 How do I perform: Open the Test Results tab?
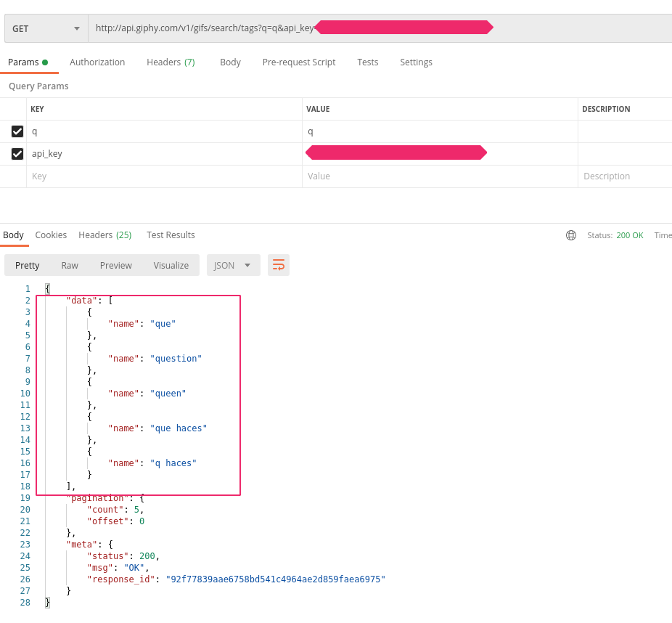pyautogui.click(x=171, y=235)
